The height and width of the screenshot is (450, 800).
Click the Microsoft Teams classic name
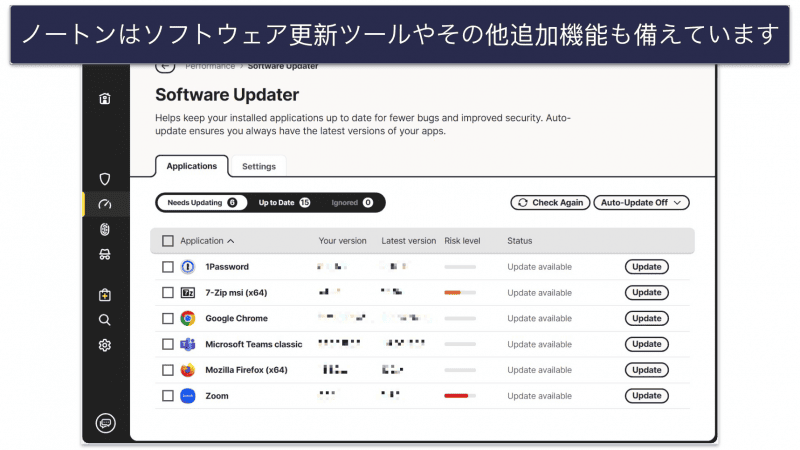click(x=254, y=344)
